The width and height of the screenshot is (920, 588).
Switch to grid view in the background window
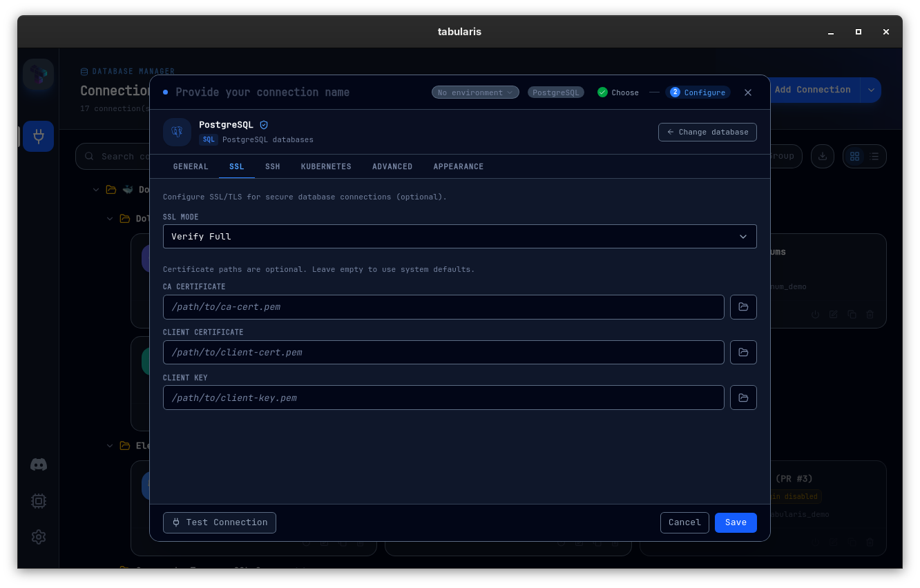click(855, 156)
